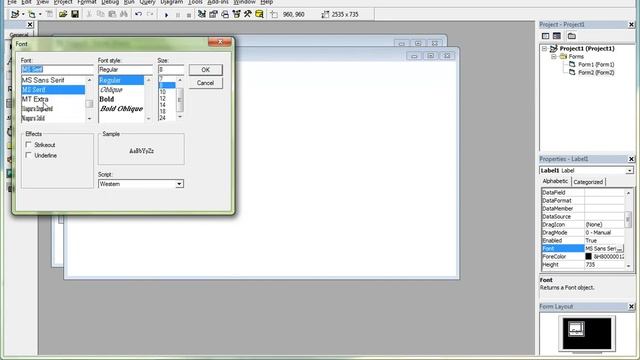Image resolution: width=640 pixels, height=360 pixels.
Task: Click the Add Form toolbar icon
Action: point(32,14)
